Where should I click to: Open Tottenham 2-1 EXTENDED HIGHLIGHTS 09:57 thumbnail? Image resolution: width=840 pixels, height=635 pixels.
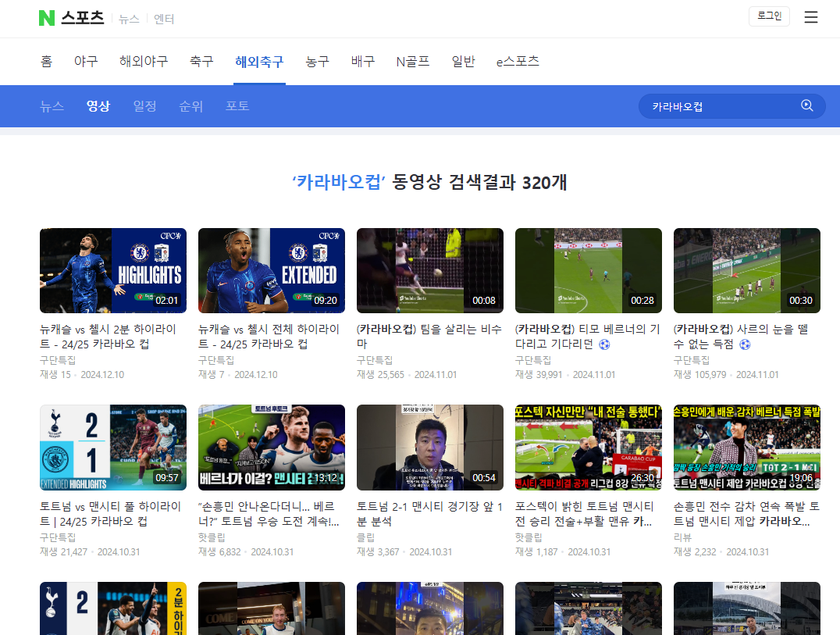click(x=113, y=448)
